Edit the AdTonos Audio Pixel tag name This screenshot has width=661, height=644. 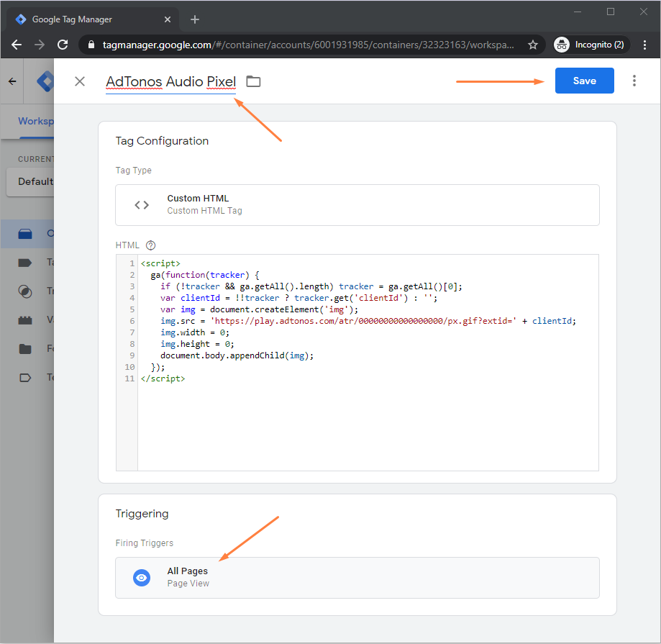[x=170, y=82]
